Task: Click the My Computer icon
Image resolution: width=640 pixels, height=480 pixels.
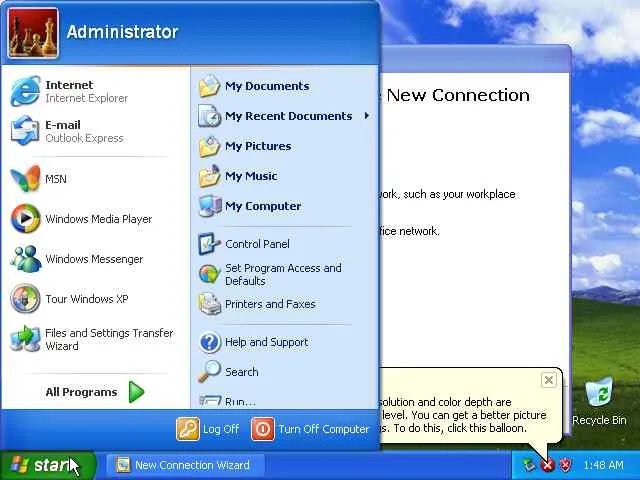Action: [210, 206]
